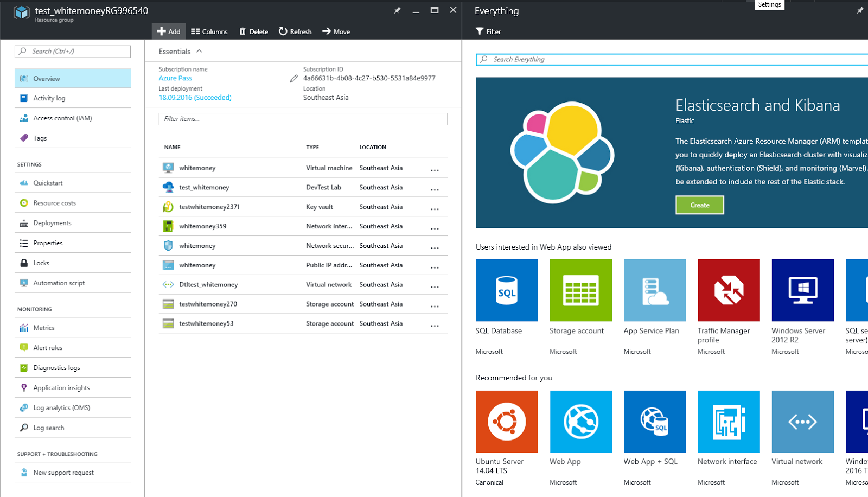Viewport: 868px width, 497px height.
Task: Open Application insights
Action: 73,388
